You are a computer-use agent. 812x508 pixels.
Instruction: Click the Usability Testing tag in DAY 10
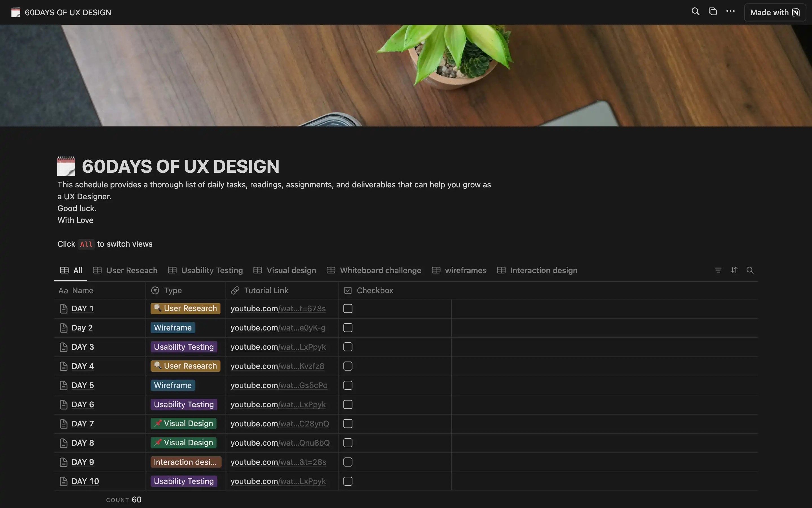tap(184, 481)
